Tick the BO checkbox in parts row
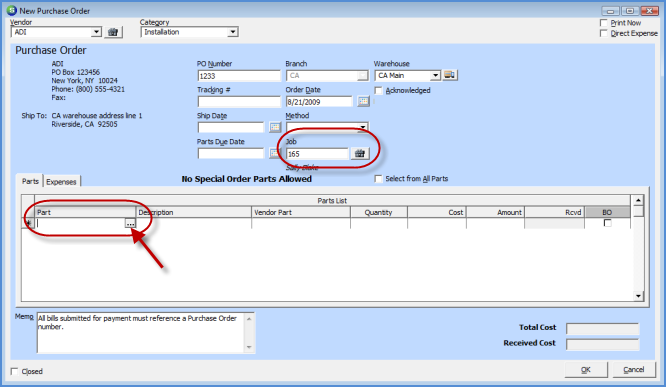The image size is (666, 387). pos(607,223)
